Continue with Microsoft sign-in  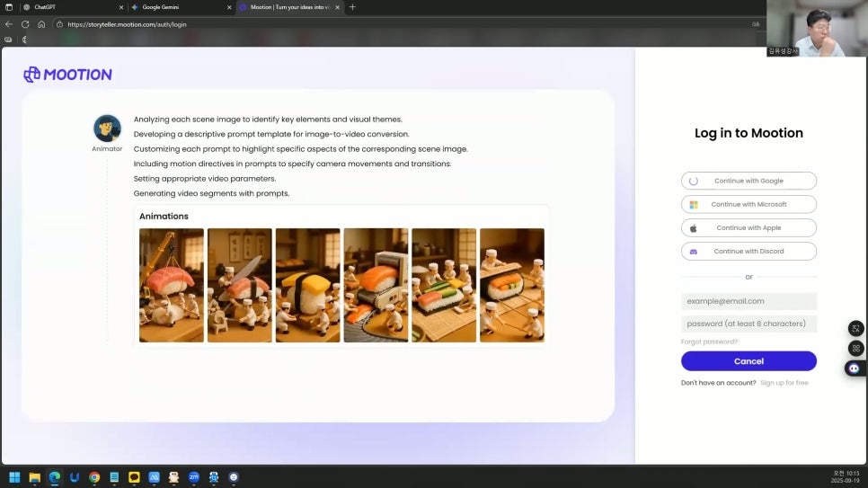coord(748,204)
